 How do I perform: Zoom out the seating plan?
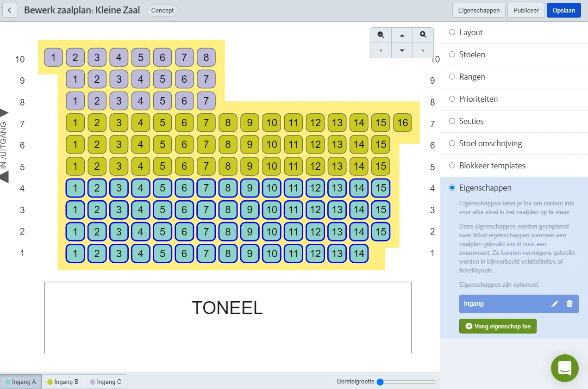point(381,35)
